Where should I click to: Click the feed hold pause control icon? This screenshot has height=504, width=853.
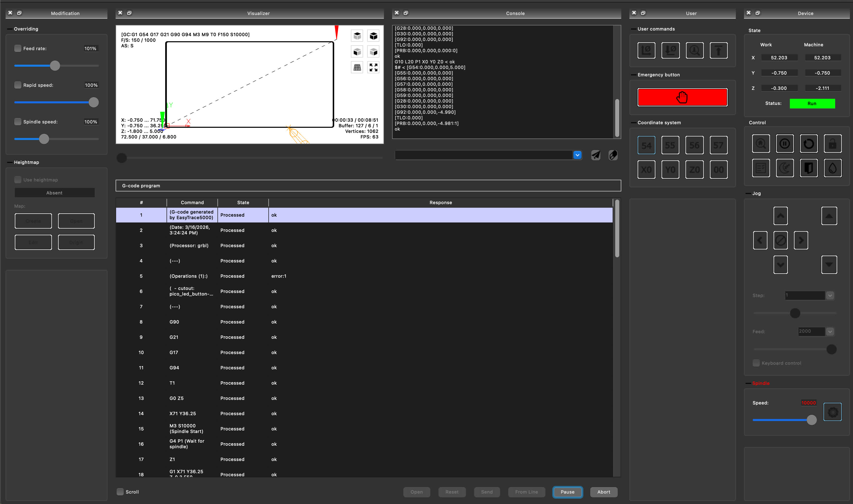click(785, 144)
